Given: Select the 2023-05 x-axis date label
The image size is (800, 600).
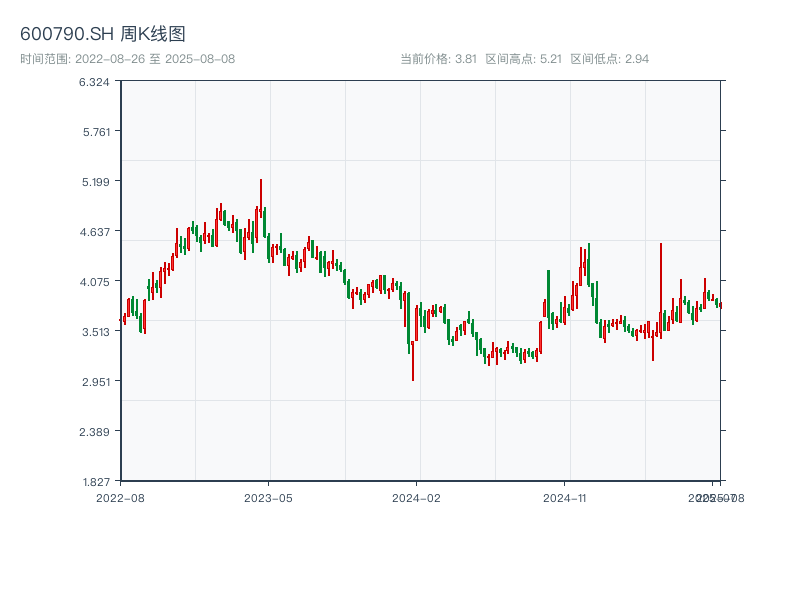Looking at the screenshot, I should tap(268, 497).
